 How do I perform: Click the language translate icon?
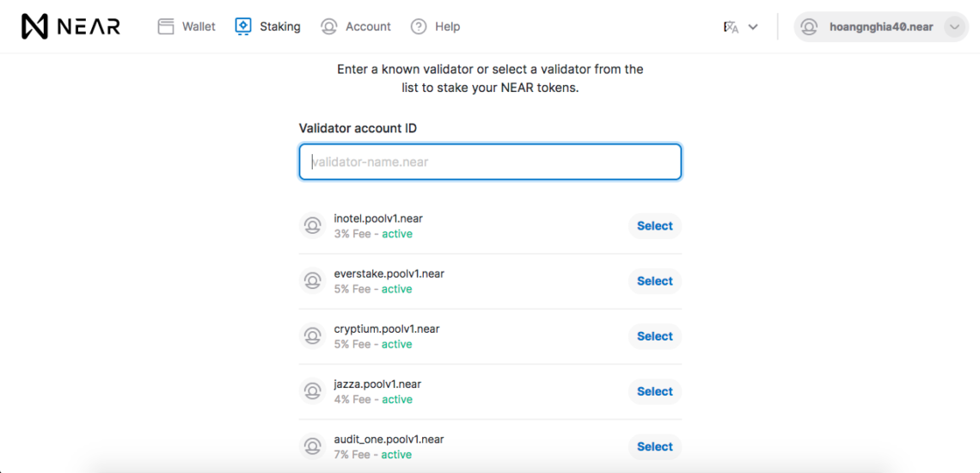click(x=732, y=27)
